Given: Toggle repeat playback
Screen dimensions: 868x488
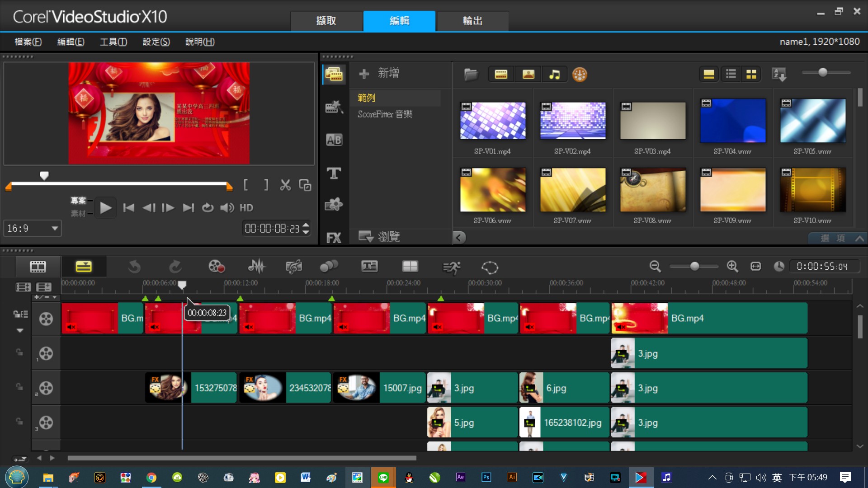Looking at the screenshot, I should point(208,208).
